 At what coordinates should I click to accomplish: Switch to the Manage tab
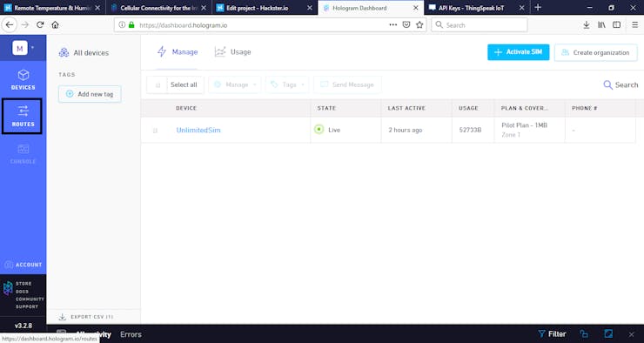click(x=178, y=51)
